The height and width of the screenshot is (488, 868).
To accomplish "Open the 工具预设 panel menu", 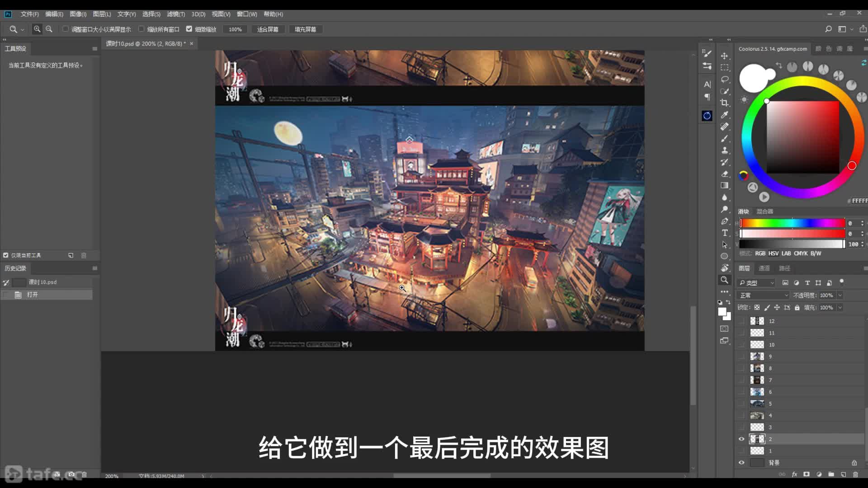I will [x=94, y=48].
